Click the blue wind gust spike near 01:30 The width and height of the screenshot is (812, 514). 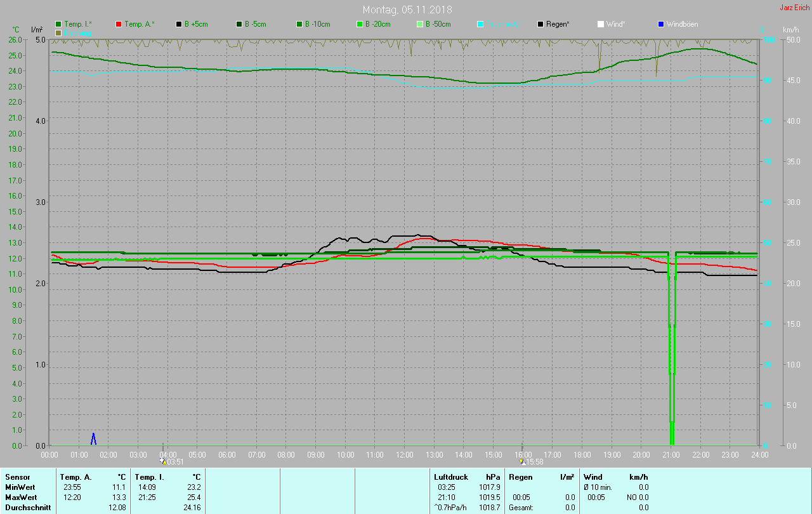pyautogui.click(x=93, y=438)
